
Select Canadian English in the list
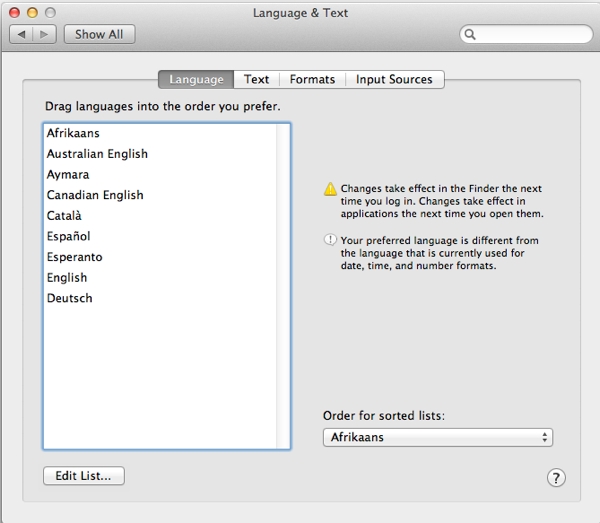[160, 195]
